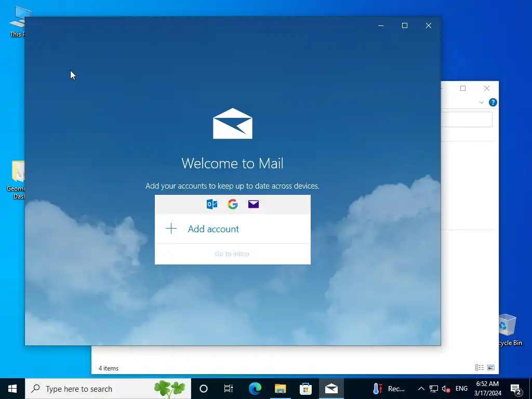Click the muted volume tray icon

pyautogui.click(x=446, y=389)
